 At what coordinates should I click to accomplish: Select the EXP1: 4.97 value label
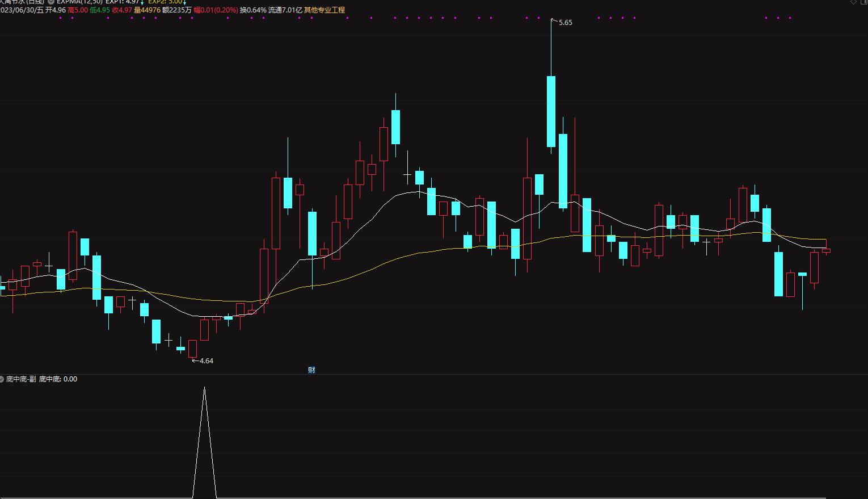(x=123, y=2)
